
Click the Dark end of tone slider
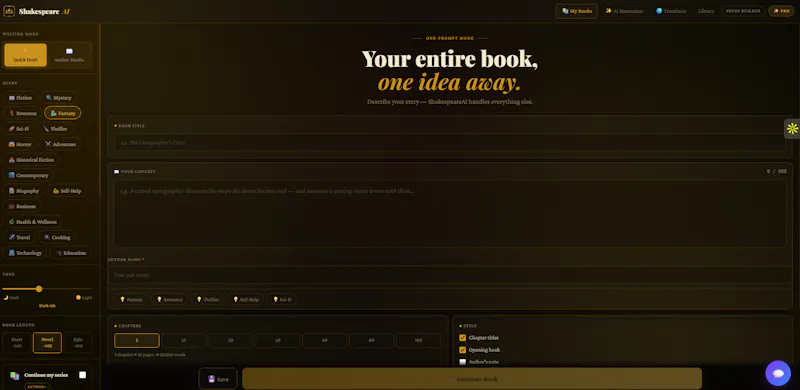[x=11, y=297]
